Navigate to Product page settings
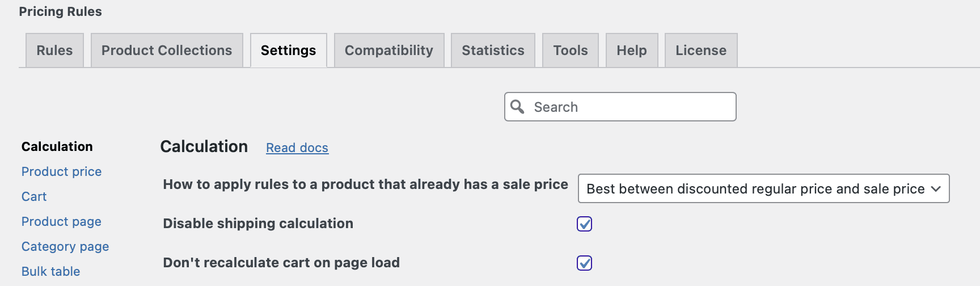 61,221
